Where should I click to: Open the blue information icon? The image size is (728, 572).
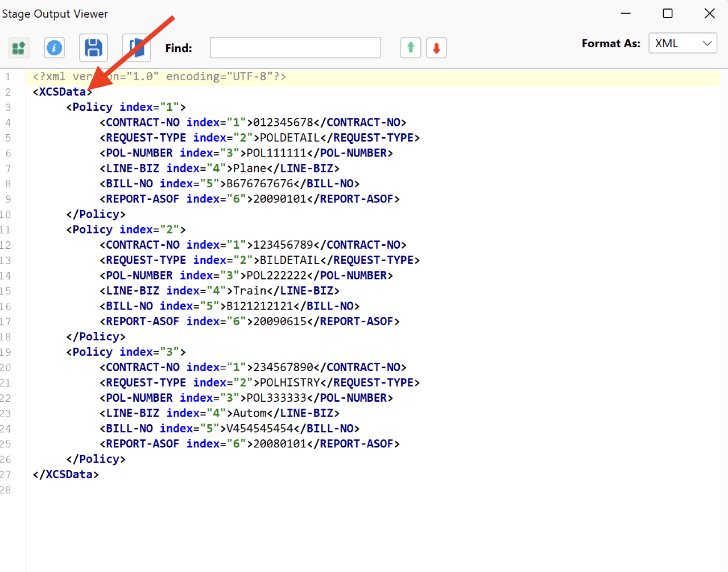54,48
